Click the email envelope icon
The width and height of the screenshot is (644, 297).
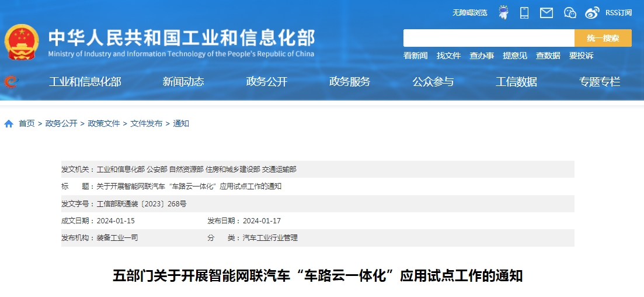546,13
